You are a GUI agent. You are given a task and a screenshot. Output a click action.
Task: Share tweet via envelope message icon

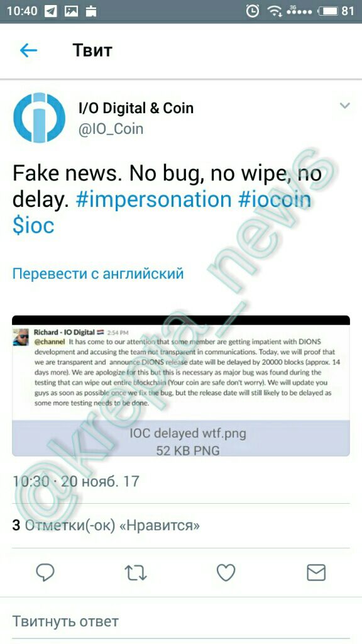pyautogui.click(x=316, y=572)
